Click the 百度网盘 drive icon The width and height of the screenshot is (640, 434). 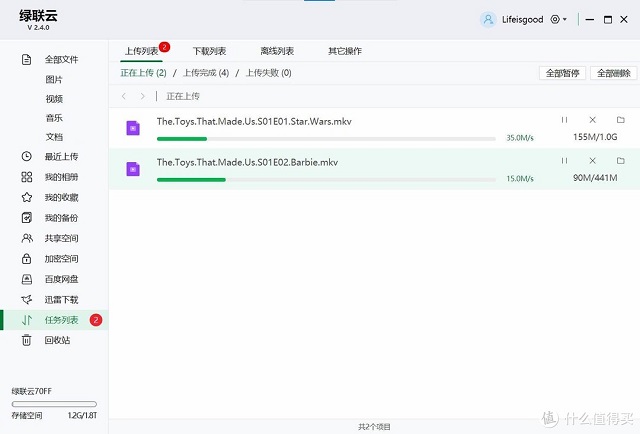click(x=27, y=279)
